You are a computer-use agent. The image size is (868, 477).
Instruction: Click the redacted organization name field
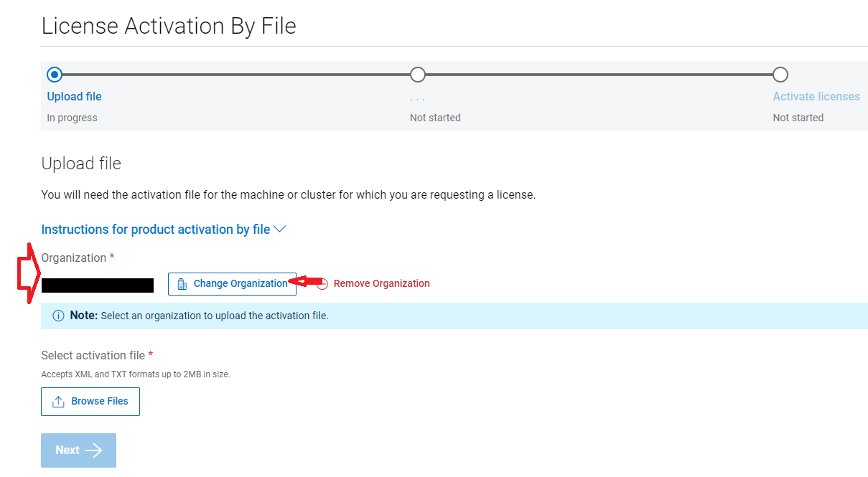98,285
